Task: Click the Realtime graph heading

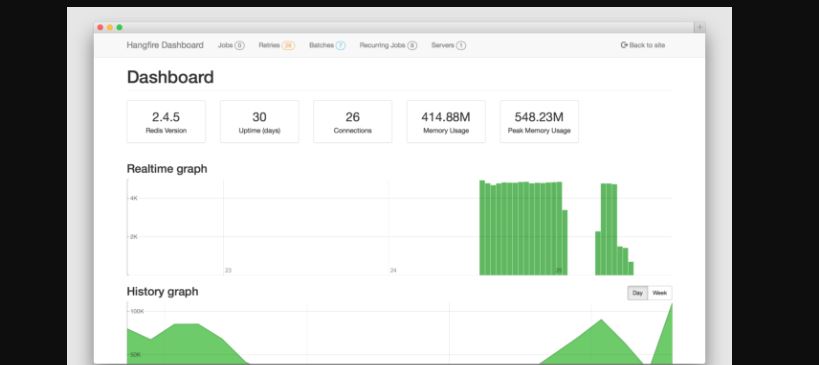Action: click(x=167, y=169)
